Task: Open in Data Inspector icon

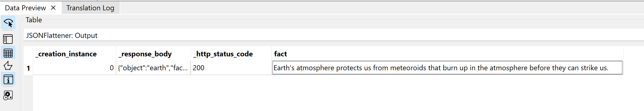Action: pyautogui.click(x=8, y=95)
